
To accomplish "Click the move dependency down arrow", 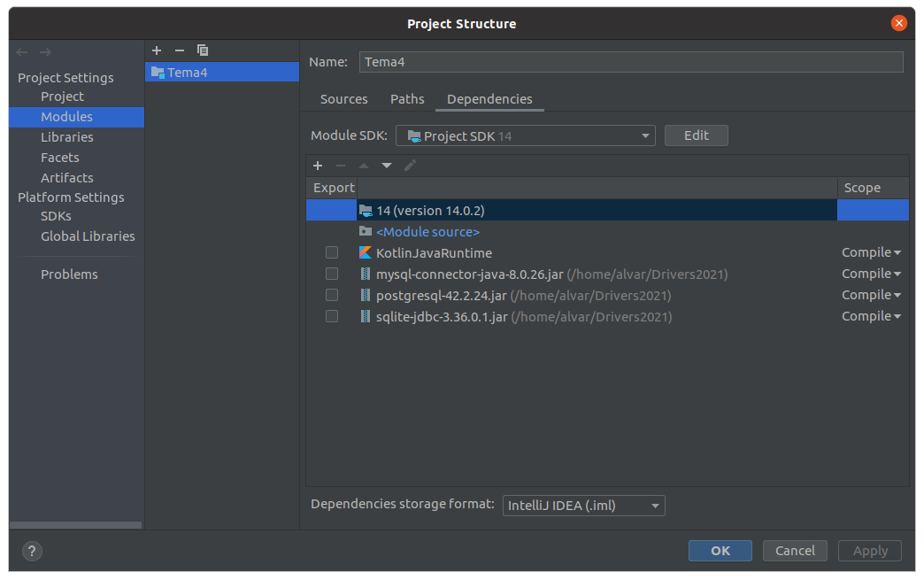I will (387, 166).
